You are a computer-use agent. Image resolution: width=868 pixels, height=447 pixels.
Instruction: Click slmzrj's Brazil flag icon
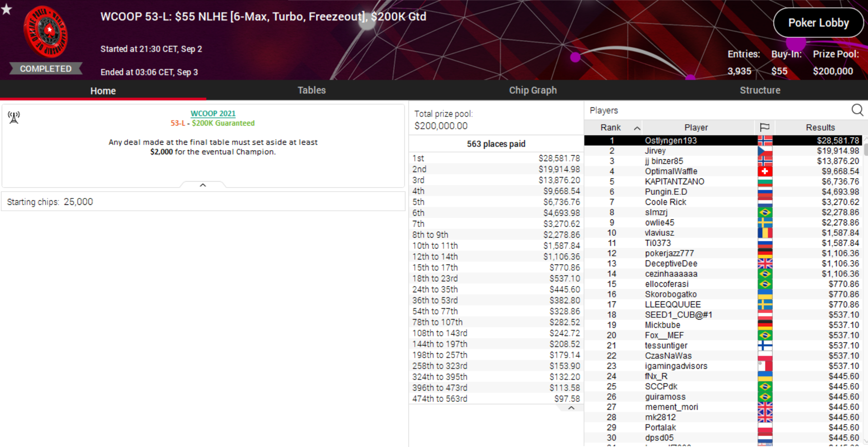765,213
